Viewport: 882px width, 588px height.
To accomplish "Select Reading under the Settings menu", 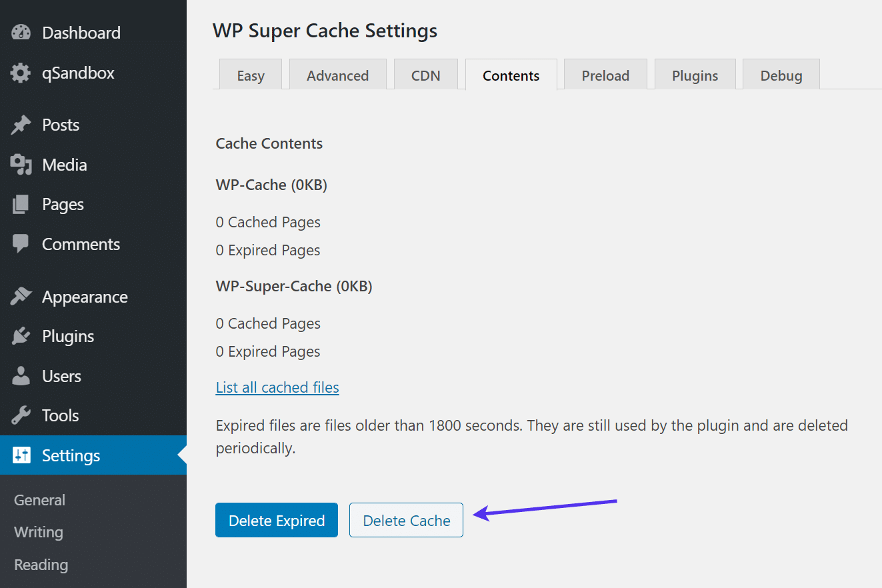I will [x=41, y=565].
